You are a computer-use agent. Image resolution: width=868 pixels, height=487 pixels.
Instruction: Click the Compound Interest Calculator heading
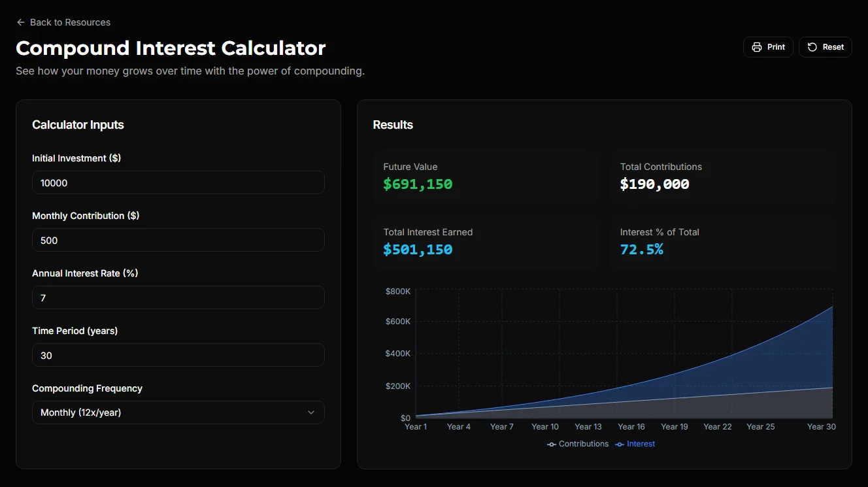(x=171, y=48)
